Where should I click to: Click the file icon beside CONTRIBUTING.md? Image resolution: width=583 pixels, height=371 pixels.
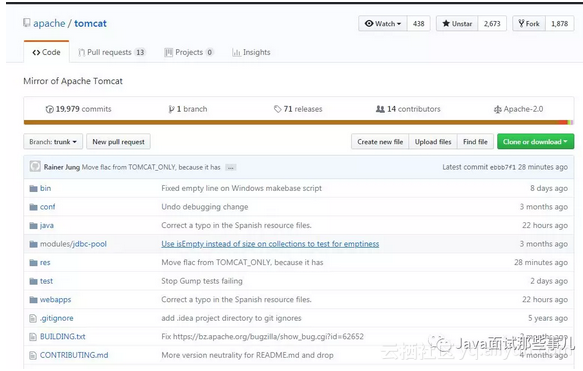tap(33, 355)
